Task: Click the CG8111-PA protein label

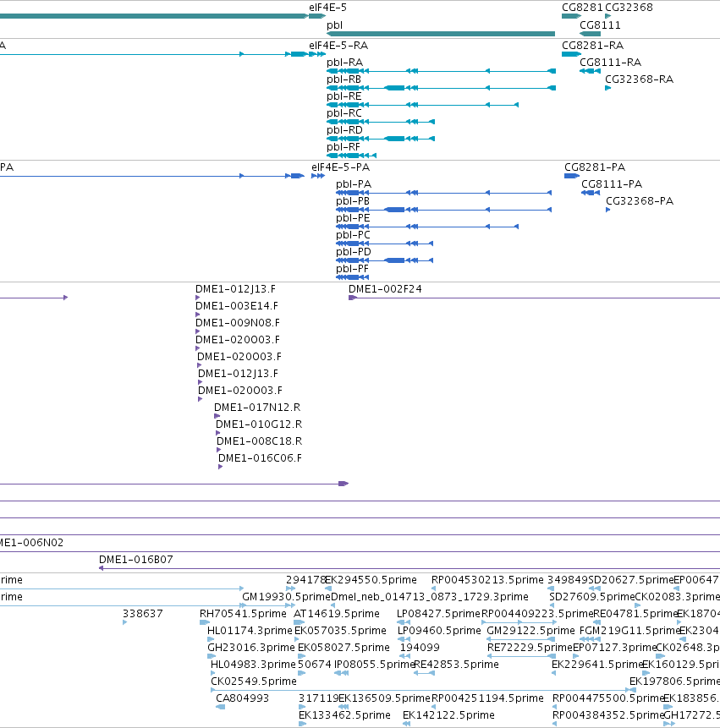Action: (x=612, y=184)
